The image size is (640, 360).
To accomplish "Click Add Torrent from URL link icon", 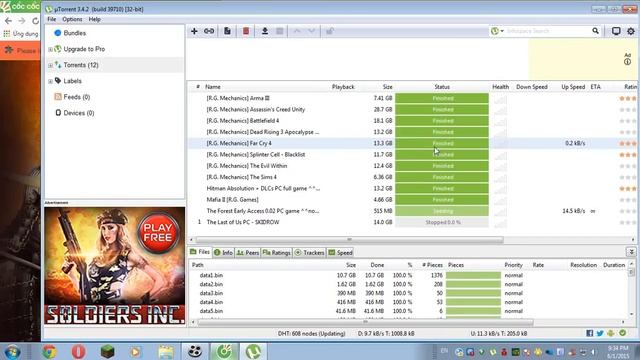I will point(209,31).
